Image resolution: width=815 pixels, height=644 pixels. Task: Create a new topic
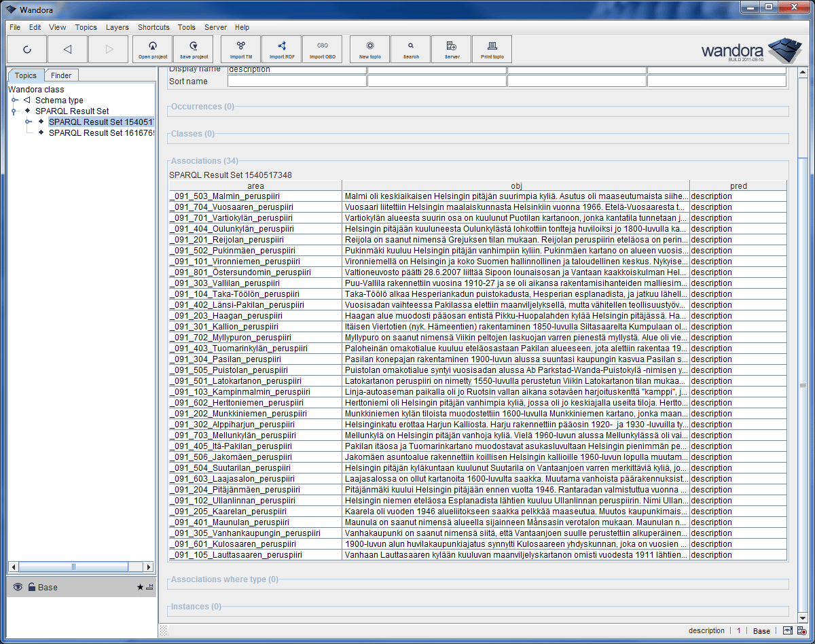click(x=369, y=49)
